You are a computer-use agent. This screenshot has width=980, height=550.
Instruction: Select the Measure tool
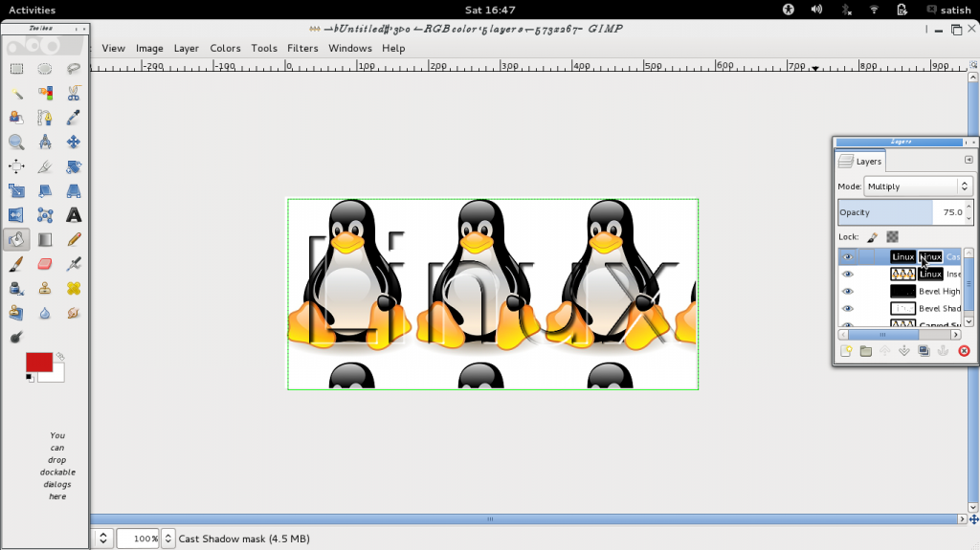(44, 142)
